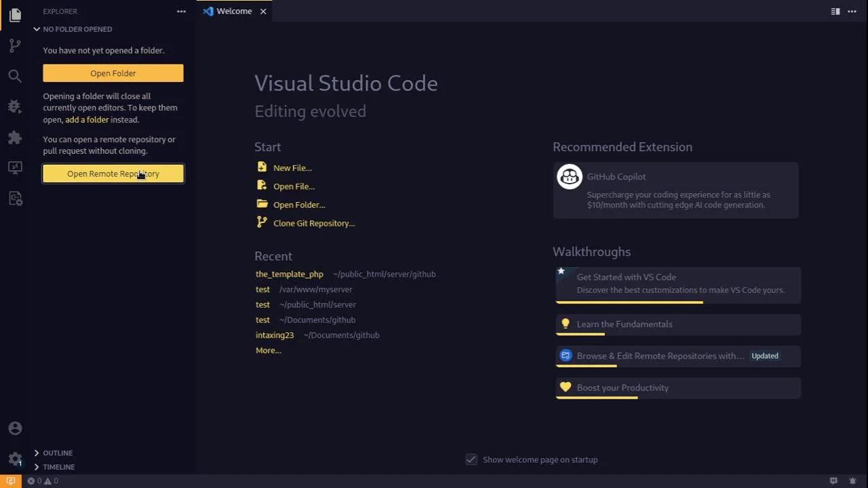Open the Explorer more actions menu
The height and width of the screenshot is (488, 868).
[181, 12]
